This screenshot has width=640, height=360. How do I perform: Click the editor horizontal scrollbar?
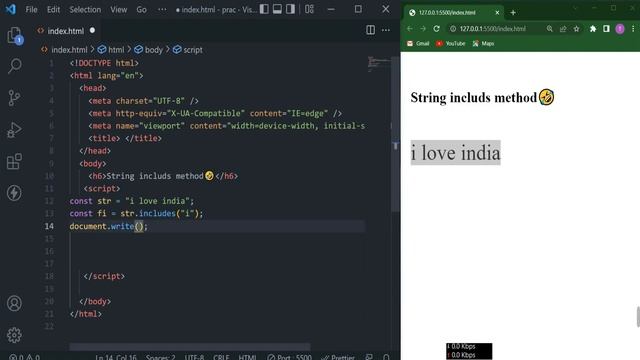[x=190, y=347]
